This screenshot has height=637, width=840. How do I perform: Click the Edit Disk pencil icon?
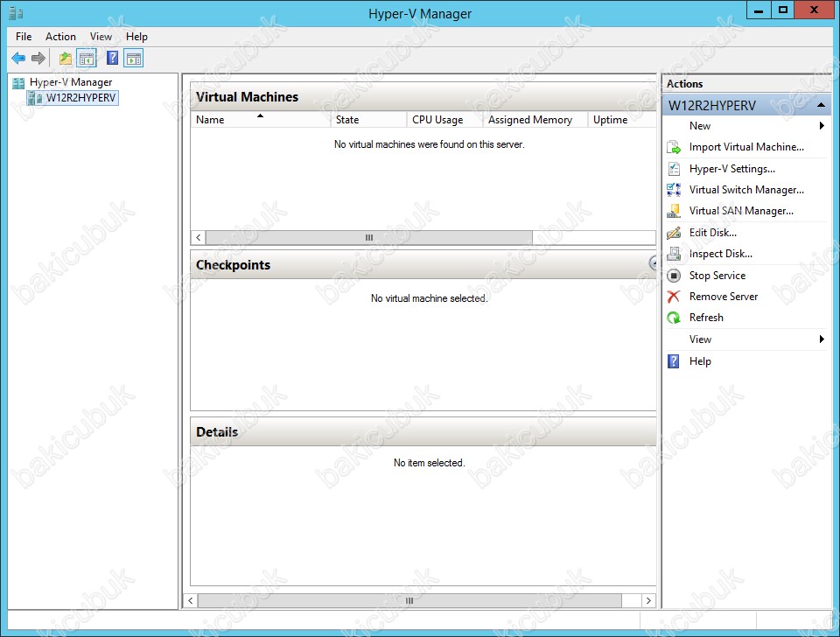pos(674,233)
